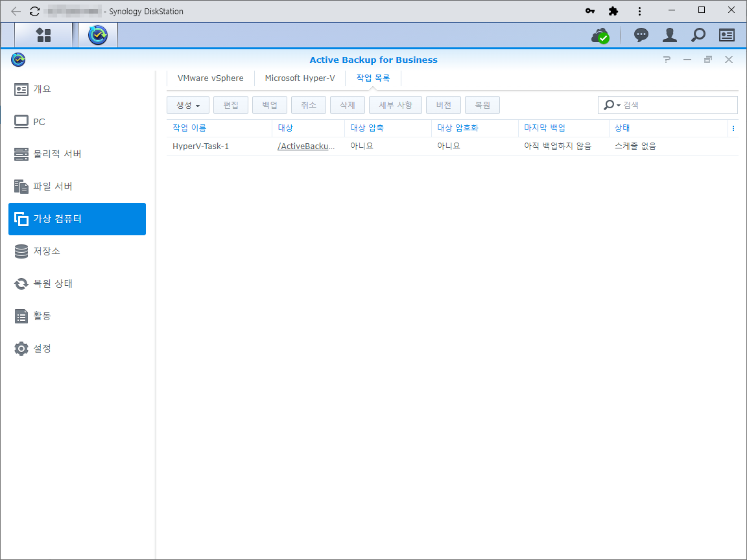Image resolution: width=747 pixels, height=560 pixels.
Task: Open the /ActiveBacku... destination link
Action: coord(306,146)
